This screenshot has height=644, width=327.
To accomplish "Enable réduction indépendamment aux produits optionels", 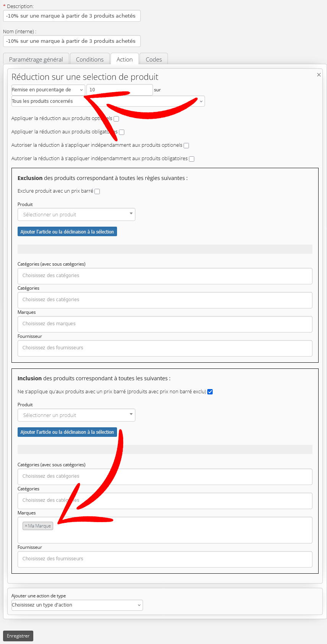I will 186,146.
